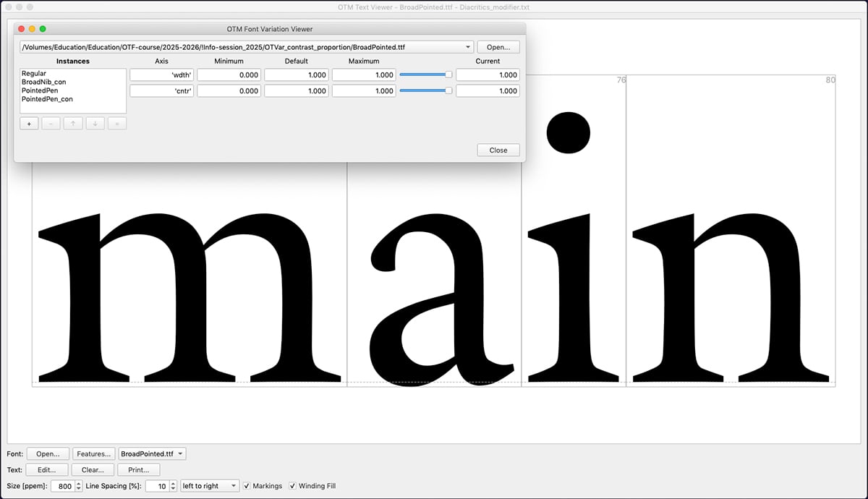Select the PointedPen_con instance

pos(47,99)
